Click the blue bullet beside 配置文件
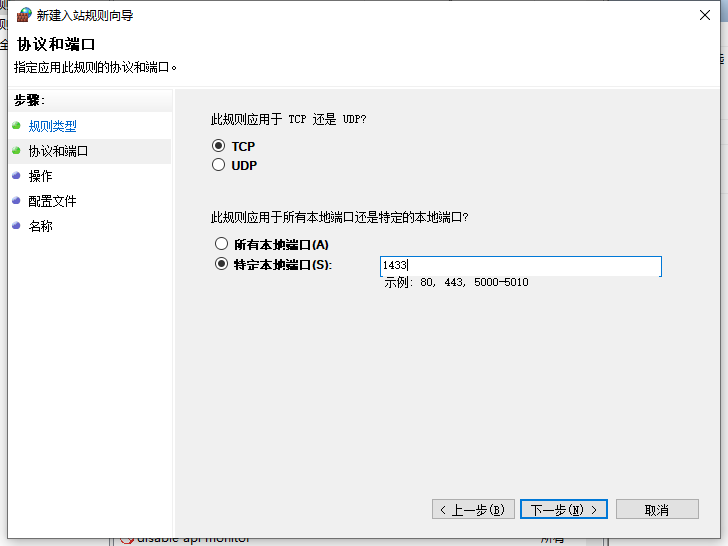The height and width of the screenshot is (546, 728). click(x=16, y=201)
